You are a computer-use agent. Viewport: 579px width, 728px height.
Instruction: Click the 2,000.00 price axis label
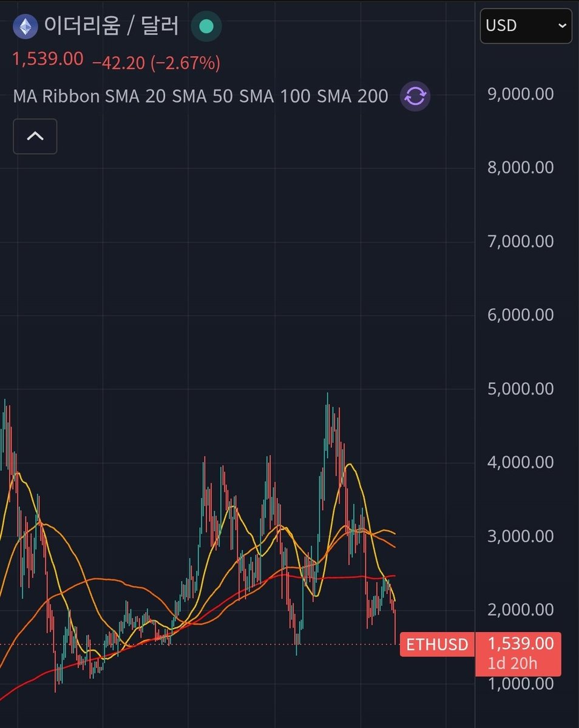tap(521, 610)
